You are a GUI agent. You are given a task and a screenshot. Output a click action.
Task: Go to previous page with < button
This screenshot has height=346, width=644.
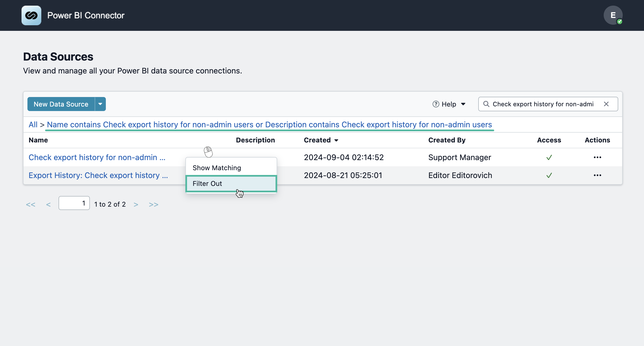click(48, 204)
